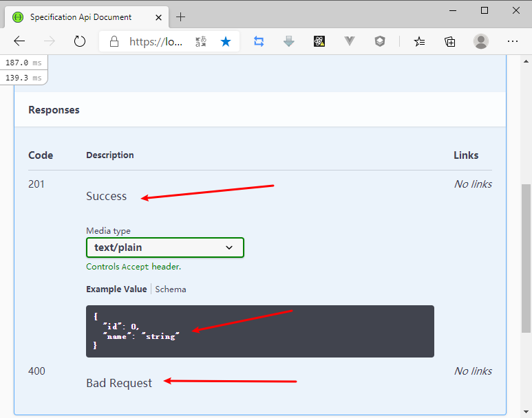Click the Vue devtools extension icon
Viewport: 532px width, 418px height.
click(x=350, y=41)
